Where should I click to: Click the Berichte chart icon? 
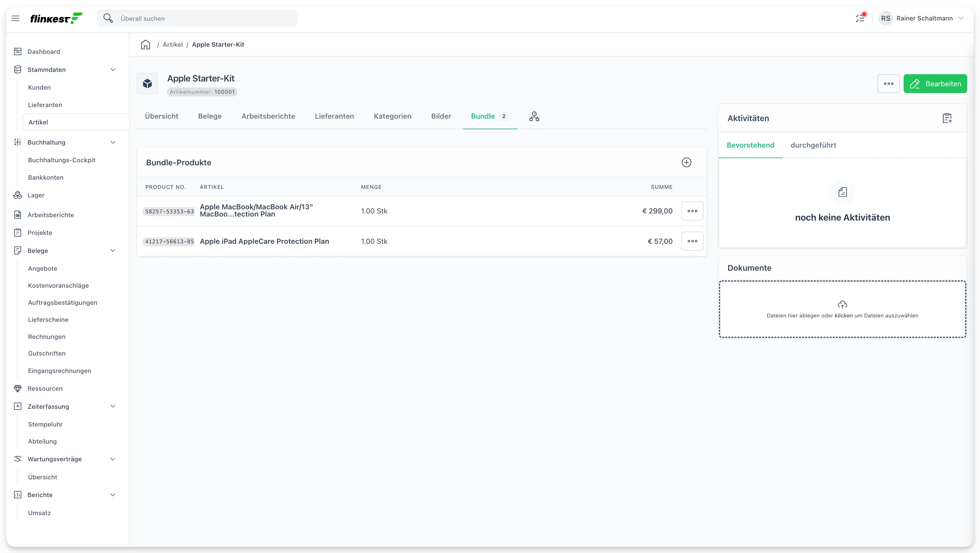click(x=17, y=495)
